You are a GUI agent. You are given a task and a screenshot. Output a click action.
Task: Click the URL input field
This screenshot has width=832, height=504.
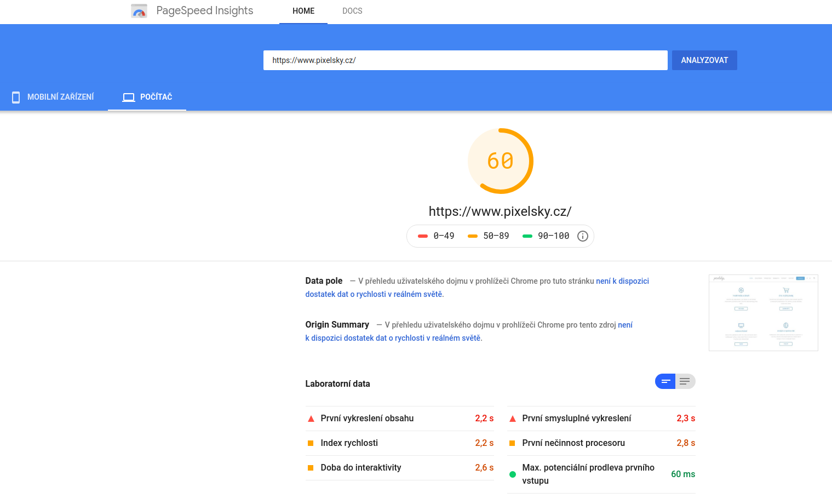point(466,60)
